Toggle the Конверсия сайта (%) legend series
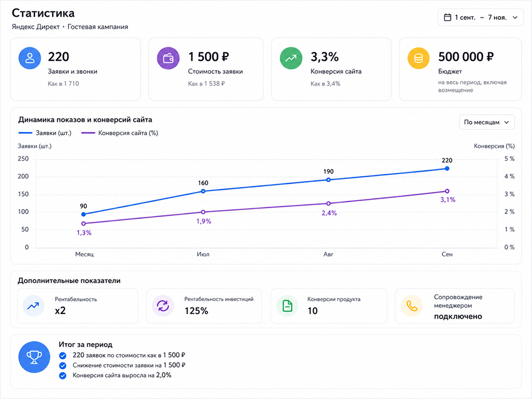The width and height of the screenshot is (532, 399). pos(120,133)
